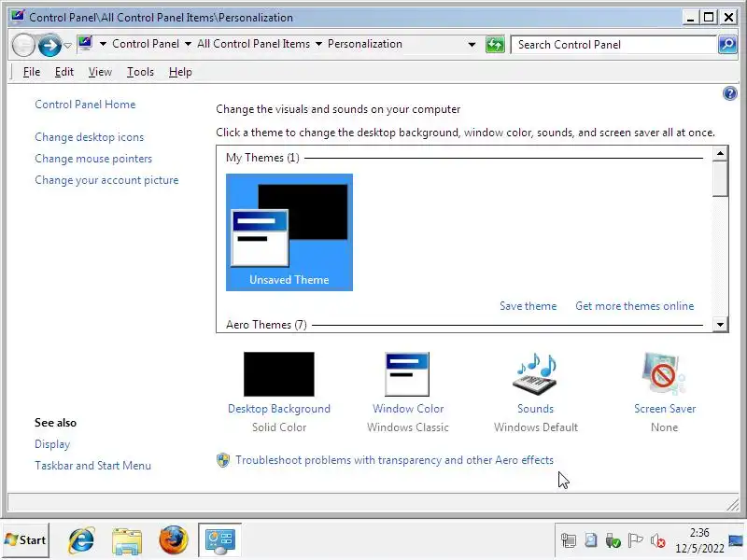Open the Tools menu
Image resolution: width=747 pixels, height=560 pixels.
140,72
